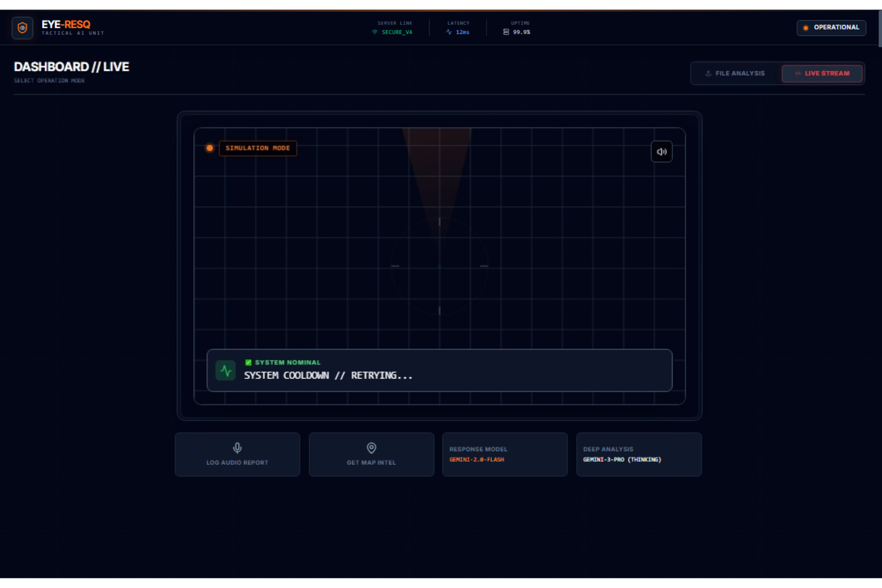Image resolution: width=882 pixels, height=588 pixels.
Task: Click the Operational status badge
Action: point(831,28)
